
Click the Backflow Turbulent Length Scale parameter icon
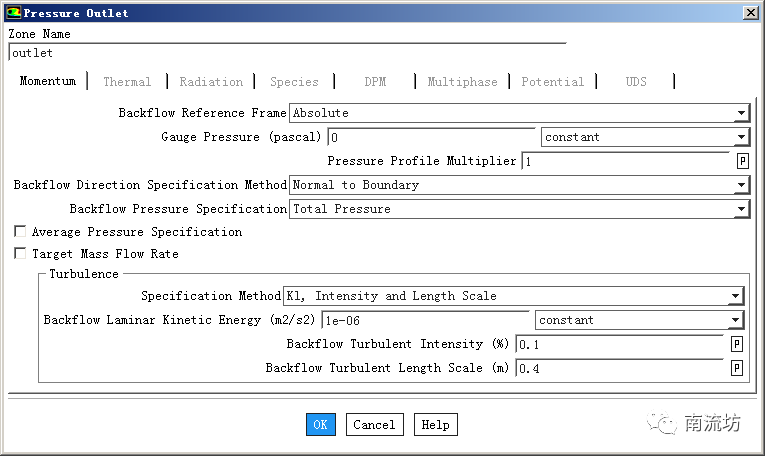[737, 368]
